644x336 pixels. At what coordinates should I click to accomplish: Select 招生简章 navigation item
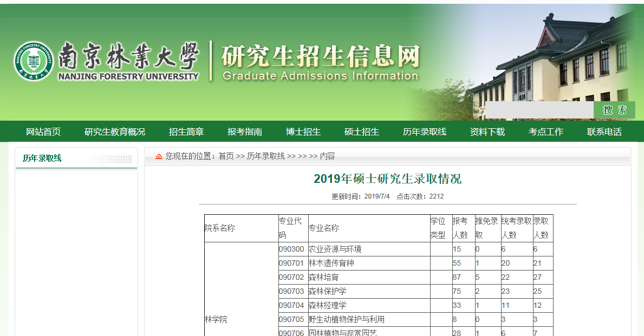tap(186, 131)
